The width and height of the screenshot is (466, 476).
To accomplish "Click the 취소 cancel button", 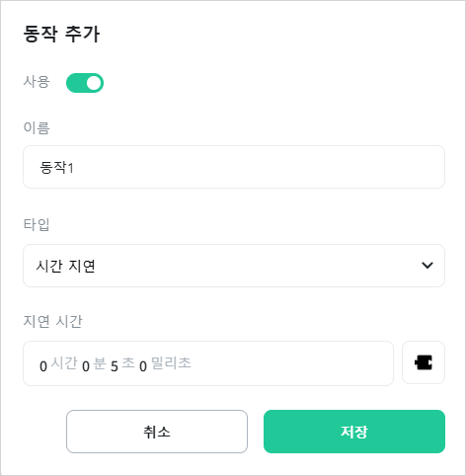I will [157, 432].
